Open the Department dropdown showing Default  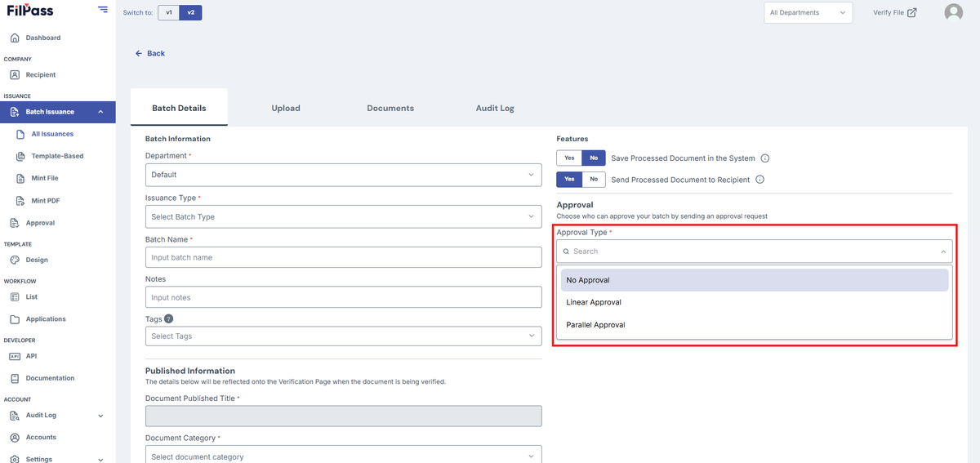343,175
